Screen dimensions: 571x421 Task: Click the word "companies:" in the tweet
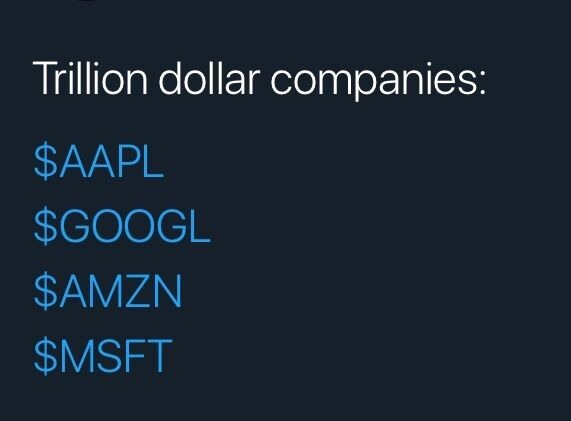378,81
